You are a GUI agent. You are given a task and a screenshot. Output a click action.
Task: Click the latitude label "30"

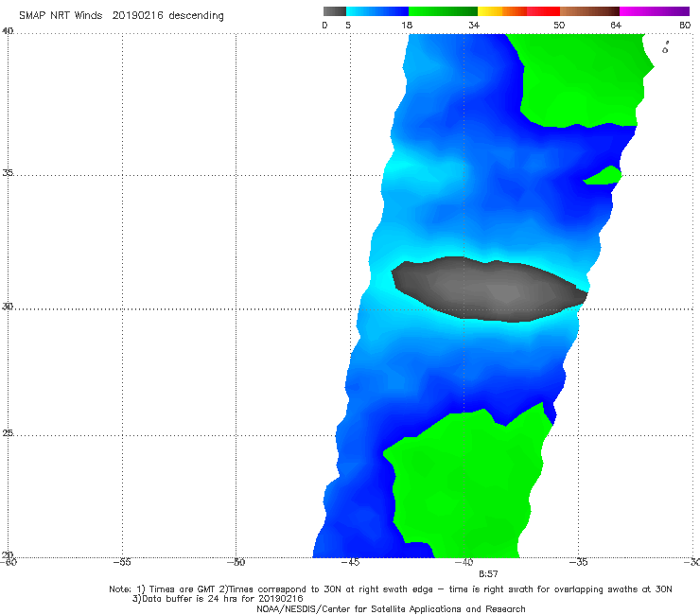coord(8,307)
